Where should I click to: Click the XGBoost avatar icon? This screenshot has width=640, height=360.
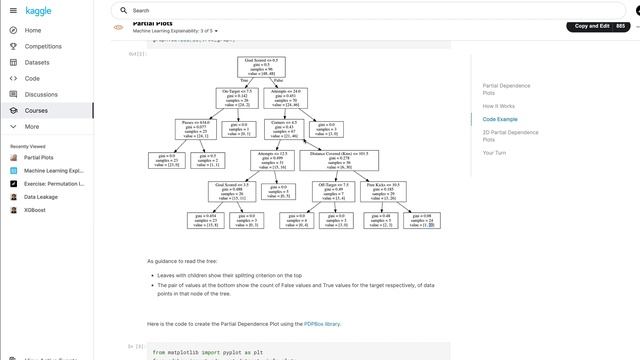tap(13, 210)
